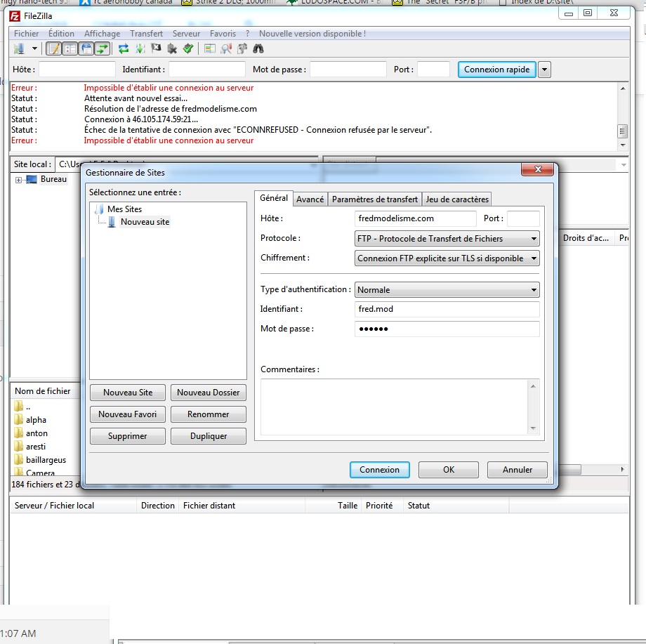Viewport: 646px width, 644px height.
Task: Open Nouvelle version disponible menu
Action: point(312,34)
